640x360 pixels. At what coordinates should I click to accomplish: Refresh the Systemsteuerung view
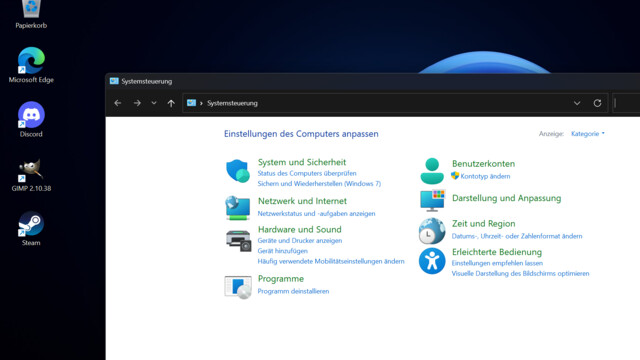(x=597, y=103)
